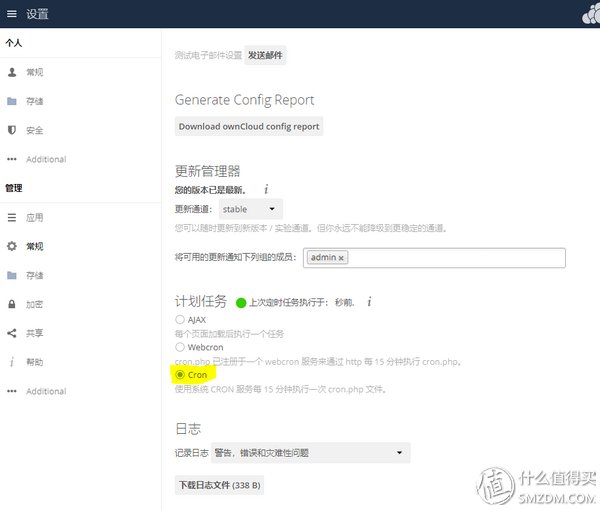This screenshot has width=600, height=510.
Task: Click info icon next to version status
Action: tap(266, 189)
